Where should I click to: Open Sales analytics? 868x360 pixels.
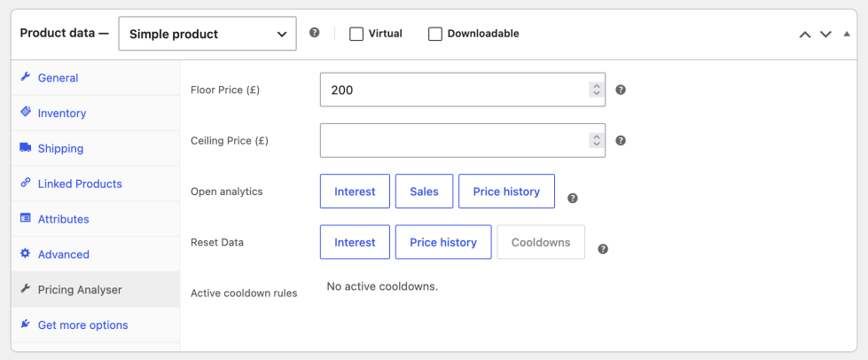pos(424,192)
